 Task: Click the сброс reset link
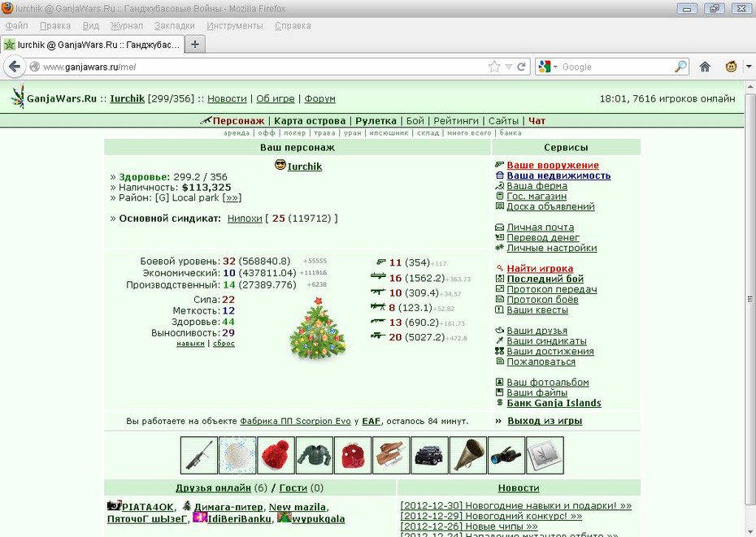click(224, 343)
